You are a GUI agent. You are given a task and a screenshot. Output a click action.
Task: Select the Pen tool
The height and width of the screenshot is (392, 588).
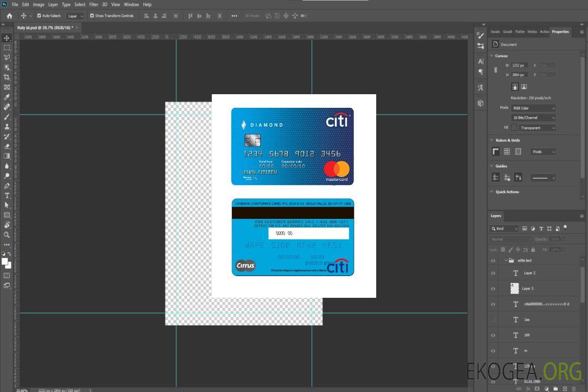[7, 186]
